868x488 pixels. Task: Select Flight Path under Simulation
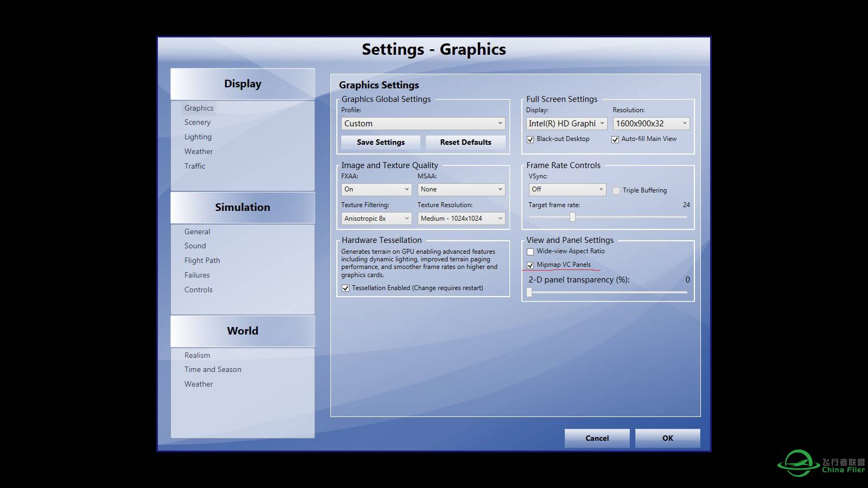click(x=202, y=260)
